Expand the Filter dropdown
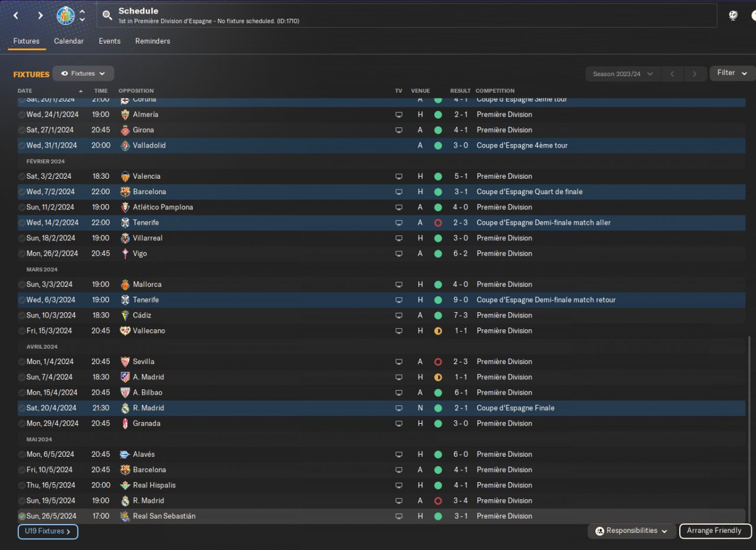 tap(732, 73)
